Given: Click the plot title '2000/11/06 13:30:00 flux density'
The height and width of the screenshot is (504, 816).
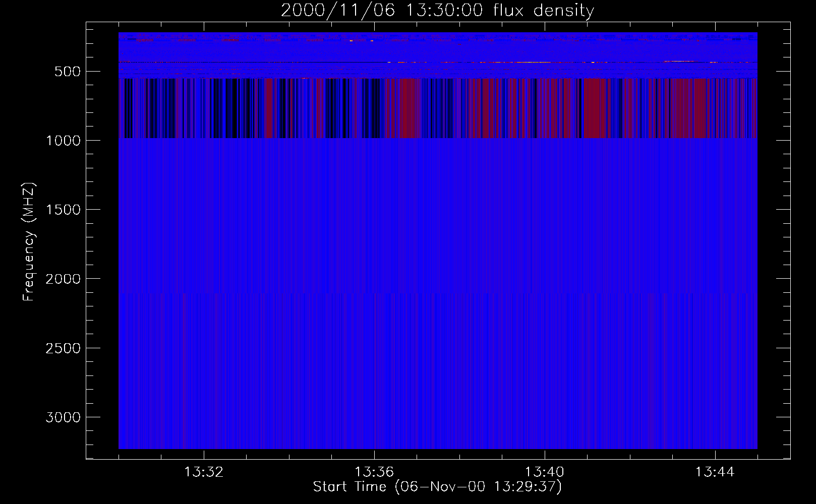Looking at the screenshot, I should (437, 11).
